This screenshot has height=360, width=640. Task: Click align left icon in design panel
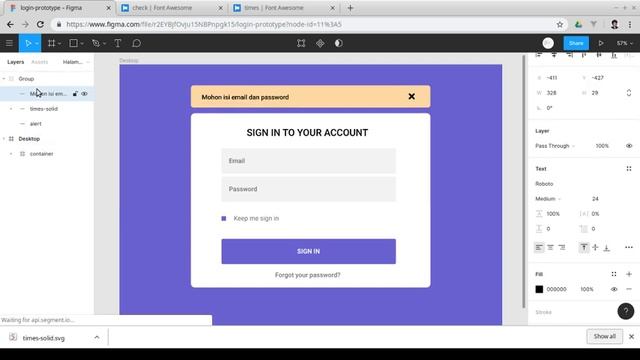click(539, 55)
